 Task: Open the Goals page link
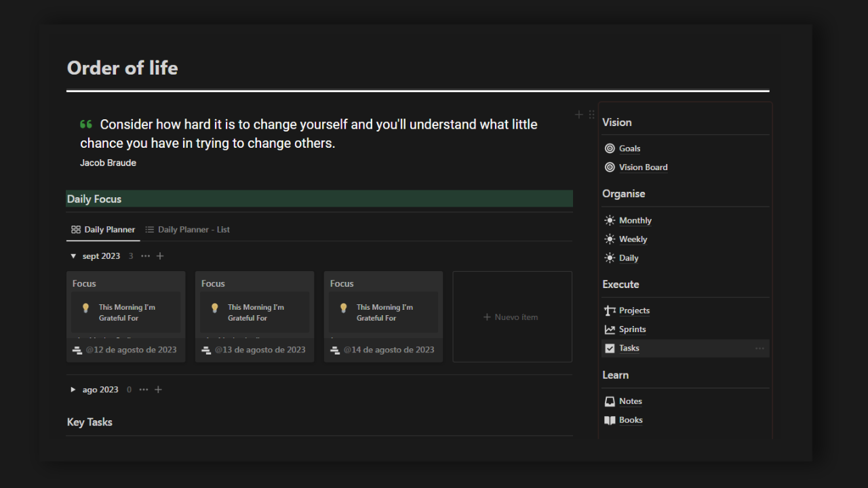[629, 148]
